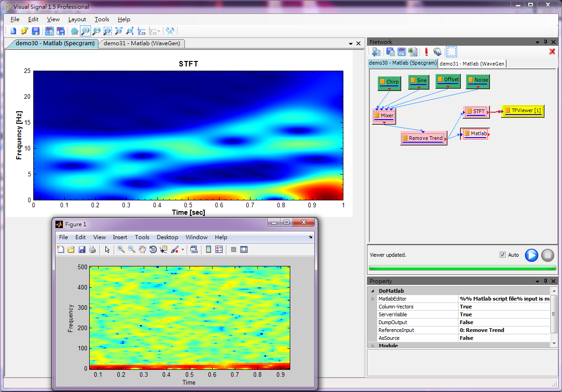This screenshot has width=562, height=392.
Task: Open the Figure 1 menu bar corner arrow
Action: pos(311,237)
